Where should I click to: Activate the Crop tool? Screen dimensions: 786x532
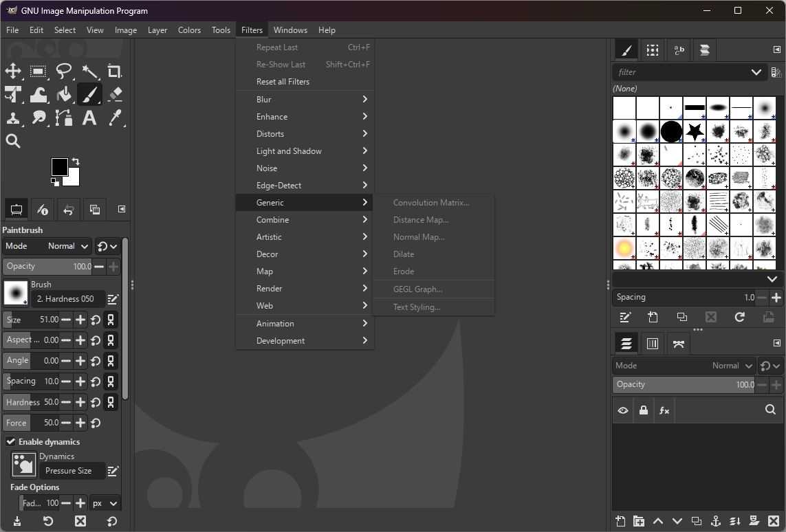click(114, 71)
